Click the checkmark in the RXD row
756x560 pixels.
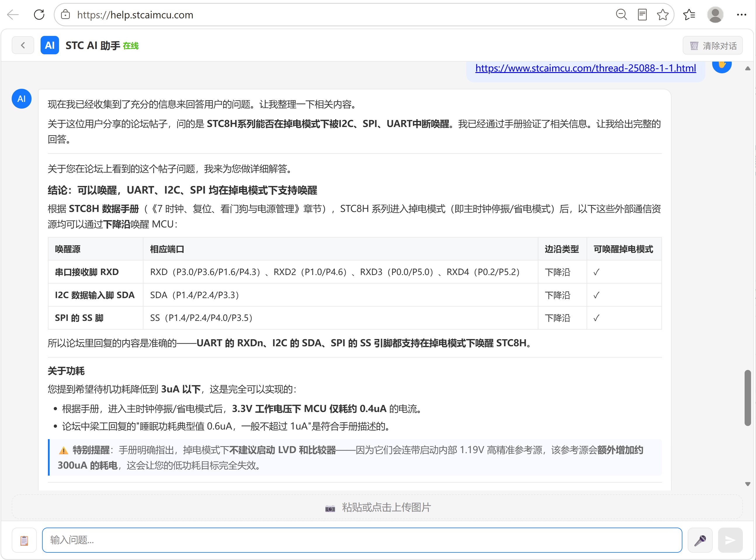(x=596, y=272)
